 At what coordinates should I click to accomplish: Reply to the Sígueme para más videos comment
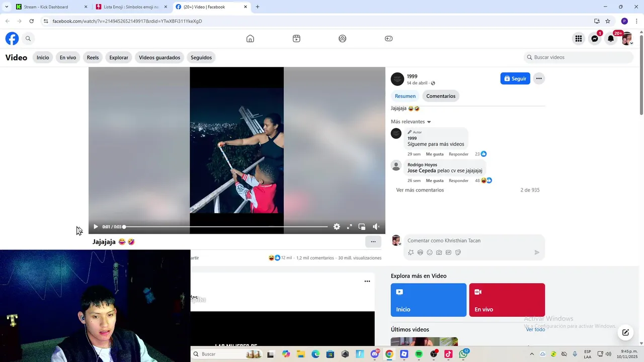tap(458, 154)
